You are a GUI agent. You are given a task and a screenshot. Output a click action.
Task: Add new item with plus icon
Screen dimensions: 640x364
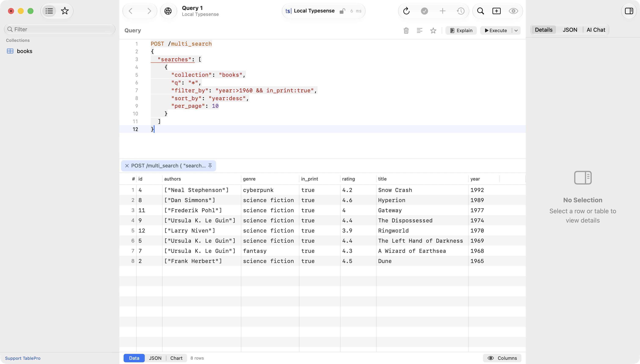tap(443, 11)
